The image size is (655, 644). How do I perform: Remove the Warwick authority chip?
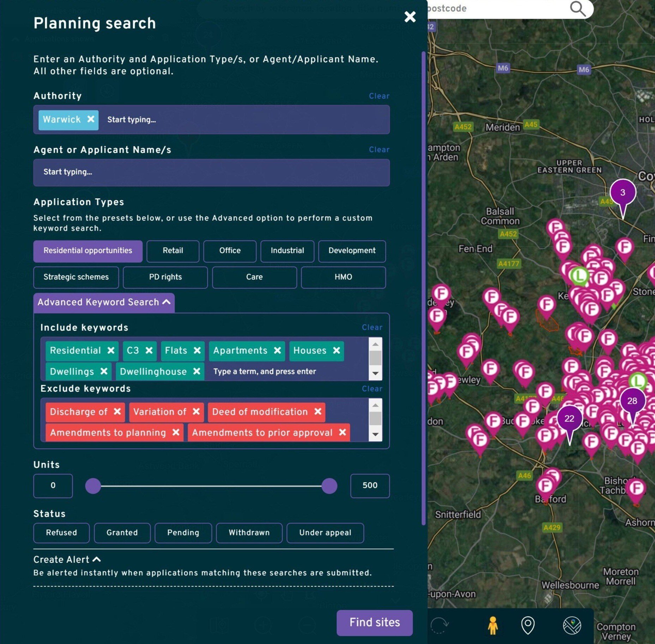click(x=91, y=120)
